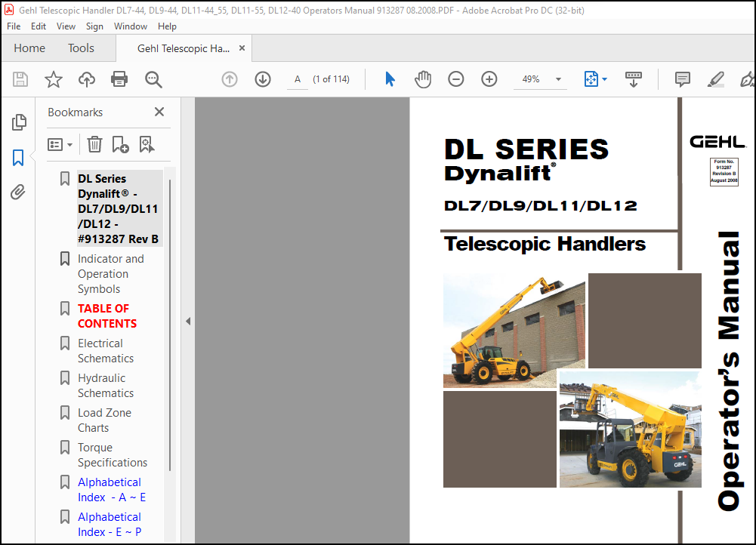
Task: Select the Highlight text pen tool
Action: pos(715,79)
